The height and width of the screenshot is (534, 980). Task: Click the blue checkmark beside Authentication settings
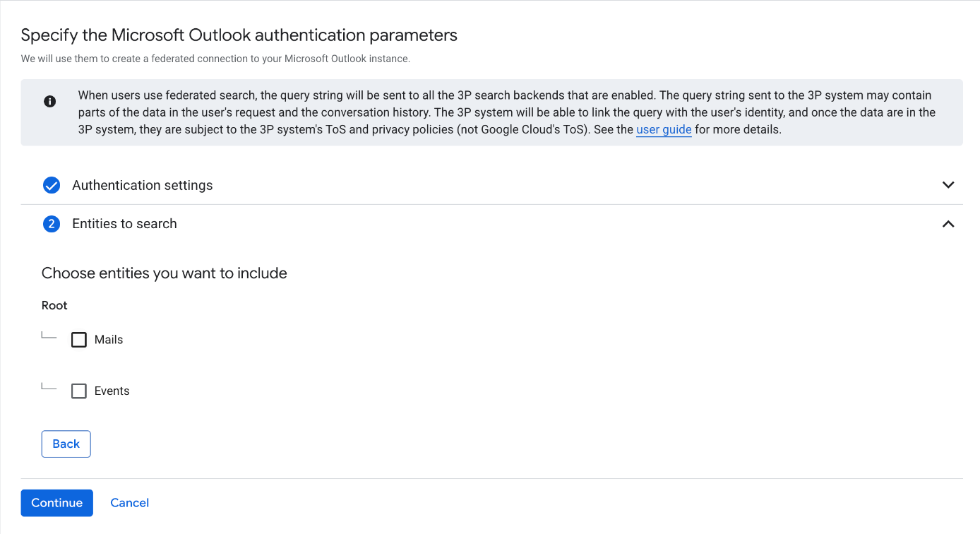coord(52,185)
